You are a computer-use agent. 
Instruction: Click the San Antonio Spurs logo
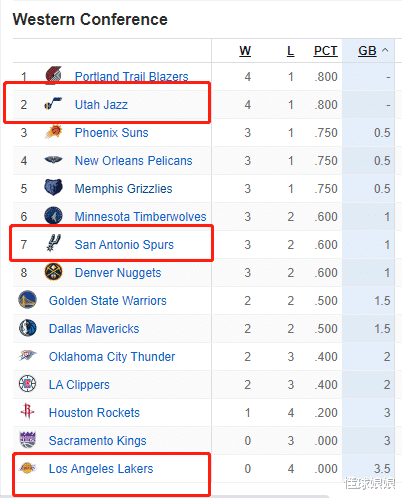(x=53, y=243)
